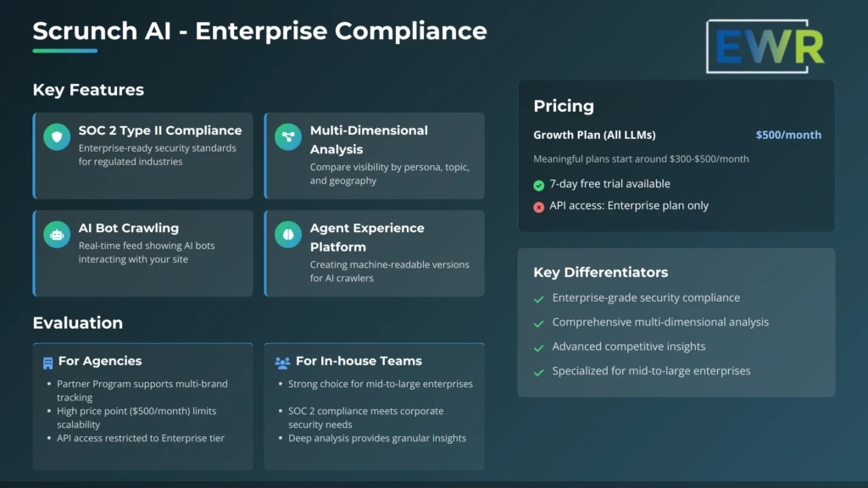Click the Growth Plan (All LLMs) label
868x488 pixels.
click(x=594, y=135)
